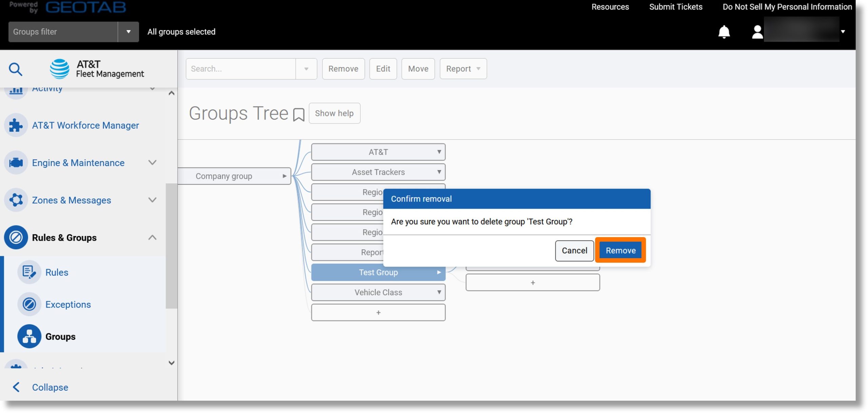This screenshot has height=413, width=868.
Task: Select the Groups menu item
Action: 60,336
